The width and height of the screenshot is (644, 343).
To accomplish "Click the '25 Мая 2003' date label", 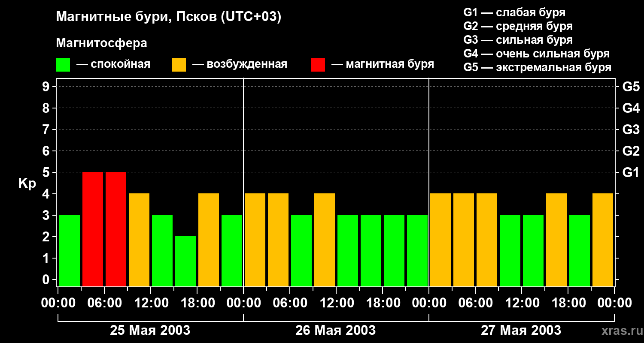I will point(150,331).
